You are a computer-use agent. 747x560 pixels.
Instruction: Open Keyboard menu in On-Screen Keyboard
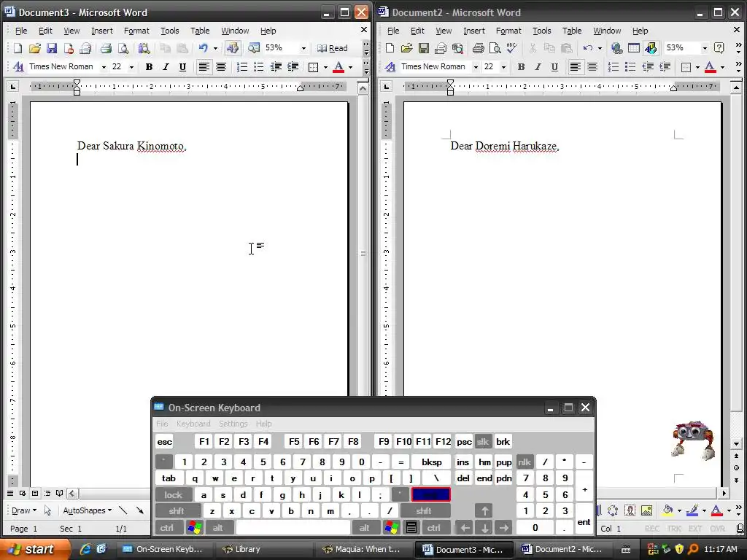[x=193, y=424]
